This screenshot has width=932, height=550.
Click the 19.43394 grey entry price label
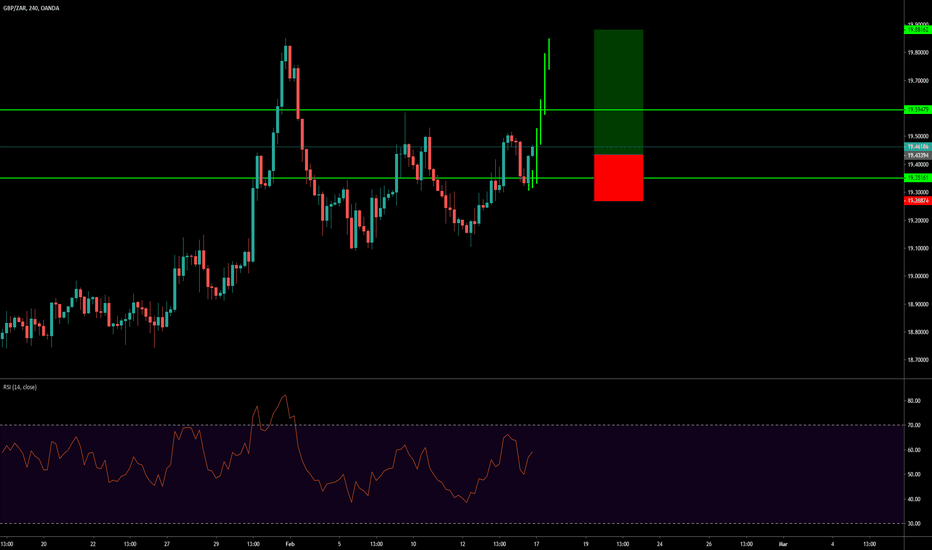pos(918,155)
